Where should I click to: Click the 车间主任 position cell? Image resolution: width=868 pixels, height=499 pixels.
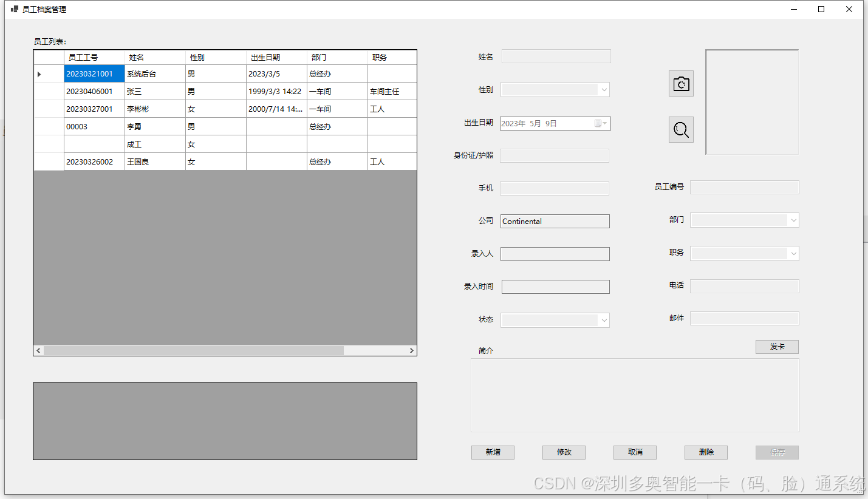[x=392, y=91]
